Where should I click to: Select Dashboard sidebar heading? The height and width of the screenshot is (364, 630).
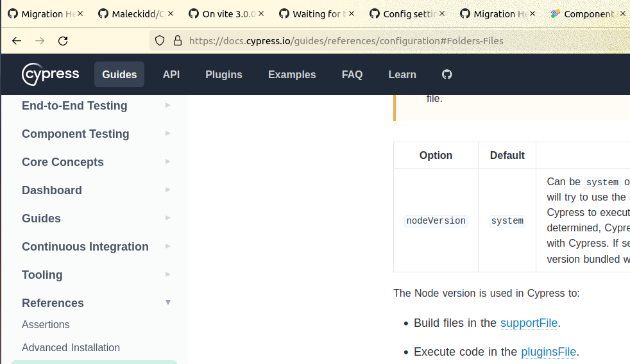52,190
